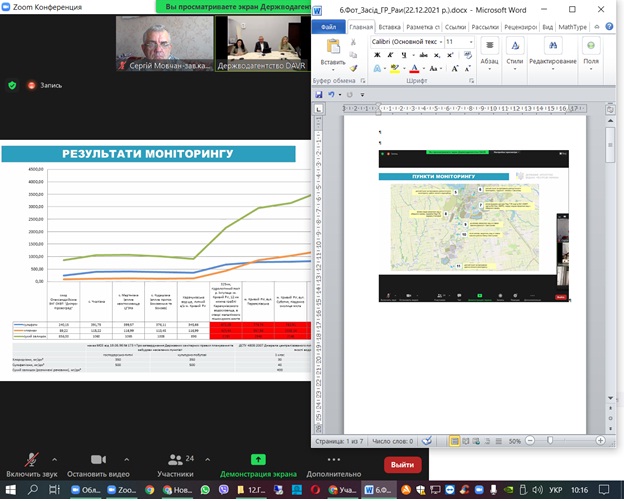Click the green Демонстрация экрана share icon
The height and width of the screenshot is (501, 624).
coord(258,459)
